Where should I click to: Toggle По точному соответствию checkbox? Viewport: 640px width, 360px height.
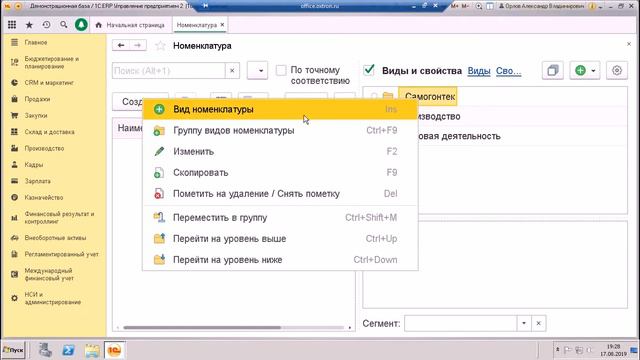(x=281, y=70)
